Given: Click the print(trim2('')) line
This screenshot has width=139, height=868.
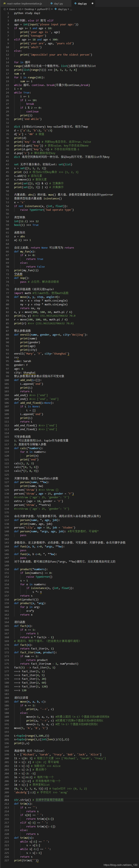Looking at the screenshot, I should pos(26,860).
